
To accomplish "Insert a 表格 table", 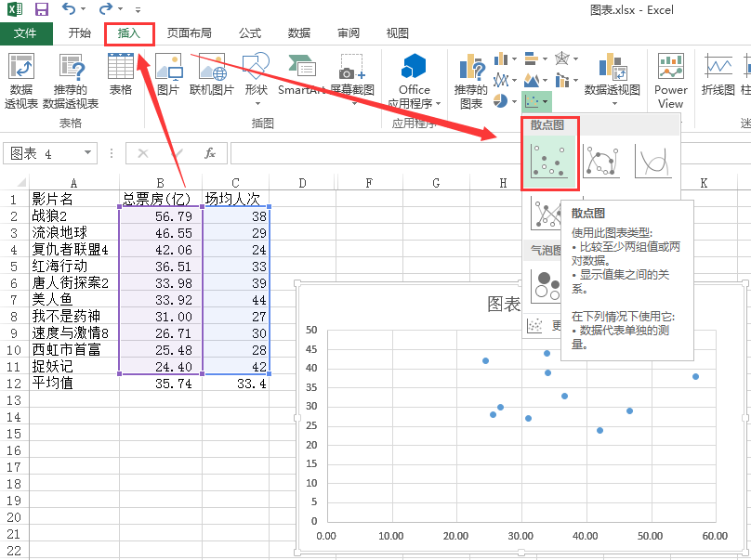I will (120, 74).
